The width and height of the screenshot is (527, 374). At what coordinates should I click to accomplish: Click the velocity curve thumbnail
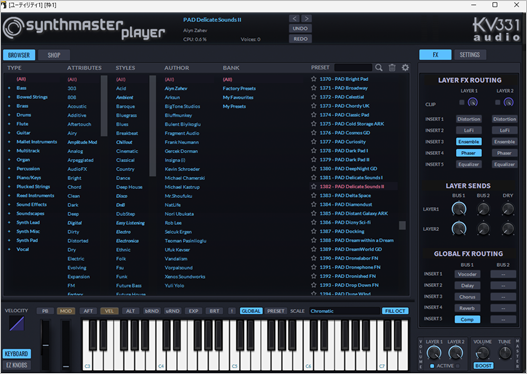(16, 323)
